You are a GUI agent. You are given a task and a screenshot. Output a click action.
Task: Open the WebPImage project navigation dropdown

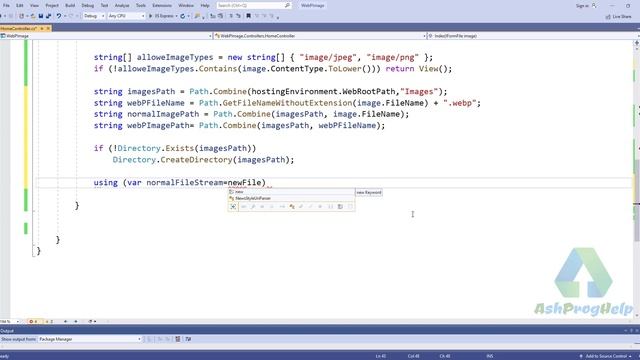click(x=107, y=36)
